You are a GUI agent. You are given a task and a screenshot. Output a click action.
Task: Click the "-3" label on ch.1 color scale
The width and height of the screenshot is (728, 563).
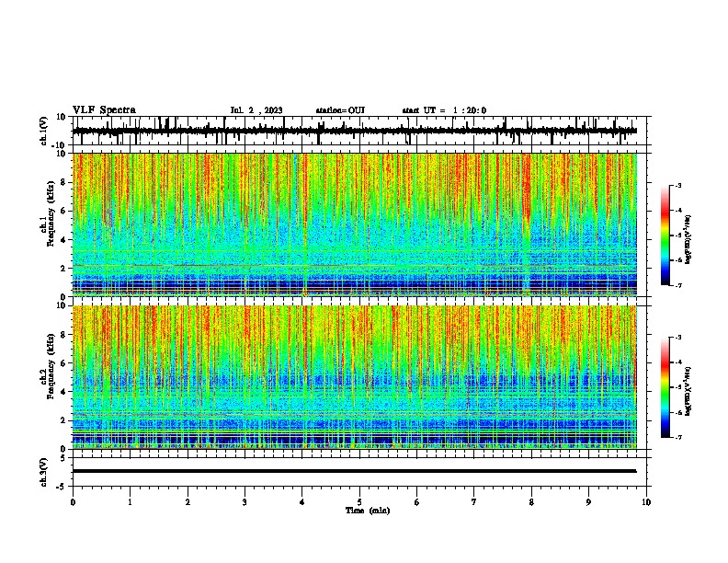point(678,186)
